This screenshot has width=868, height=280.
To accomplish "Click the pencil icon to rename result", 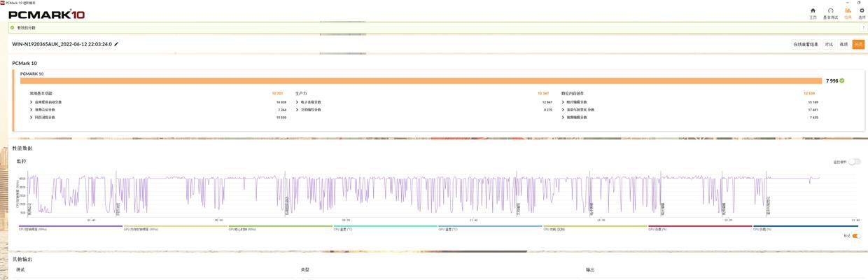I will (x=117, y=44).
